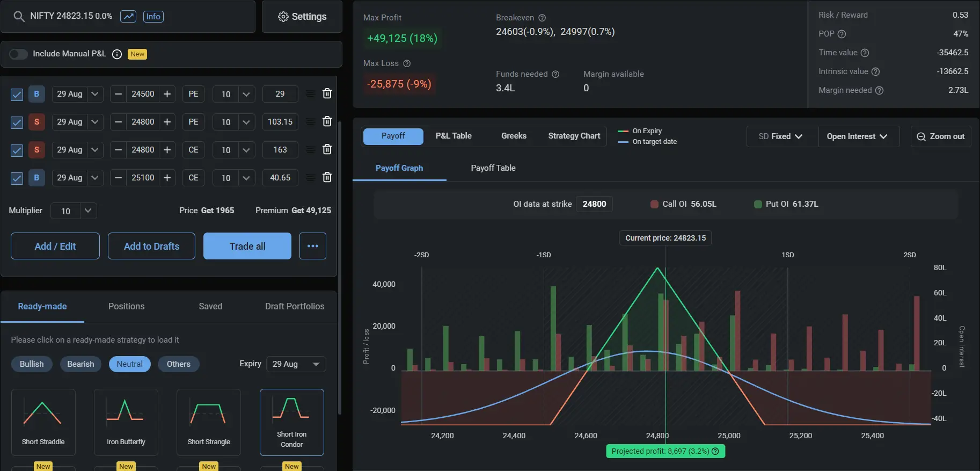
Task: Toggle Buy/Sell on the 24500 PE leg
Action: click(36, 94)
